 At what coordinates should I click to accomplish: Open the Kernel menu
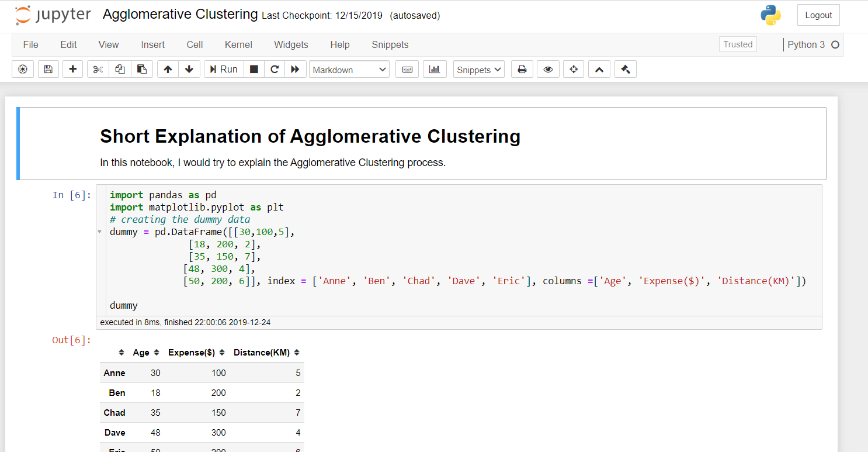(x=238, y=44)
